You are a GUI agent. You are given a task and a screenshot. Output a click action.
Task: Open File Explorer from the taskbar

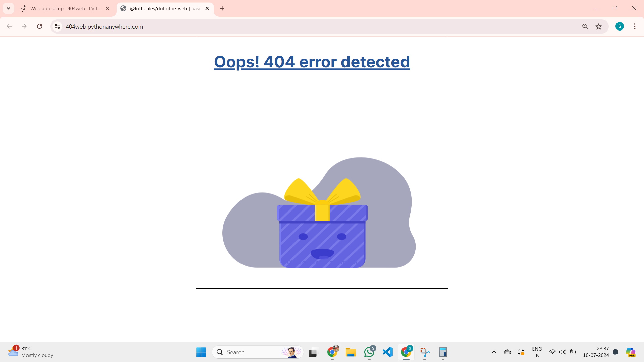pos(351,352)
